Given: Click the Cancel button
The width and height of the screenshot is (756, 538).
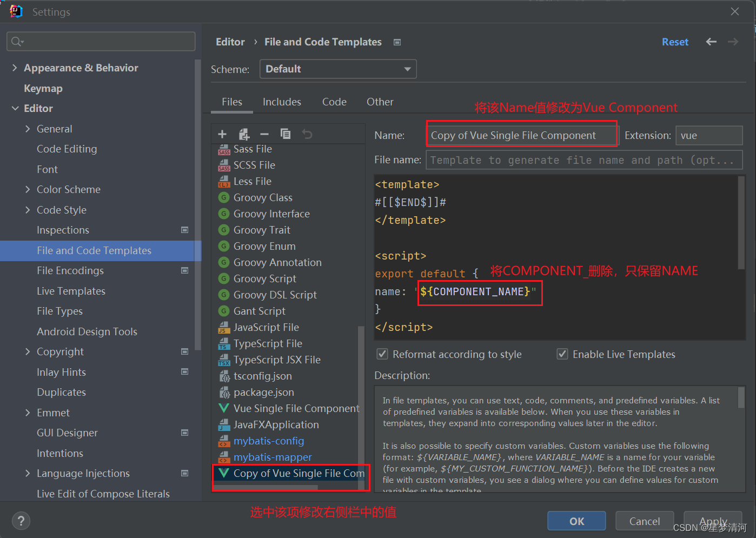Looking at the screenshot, I should (645, 521).
